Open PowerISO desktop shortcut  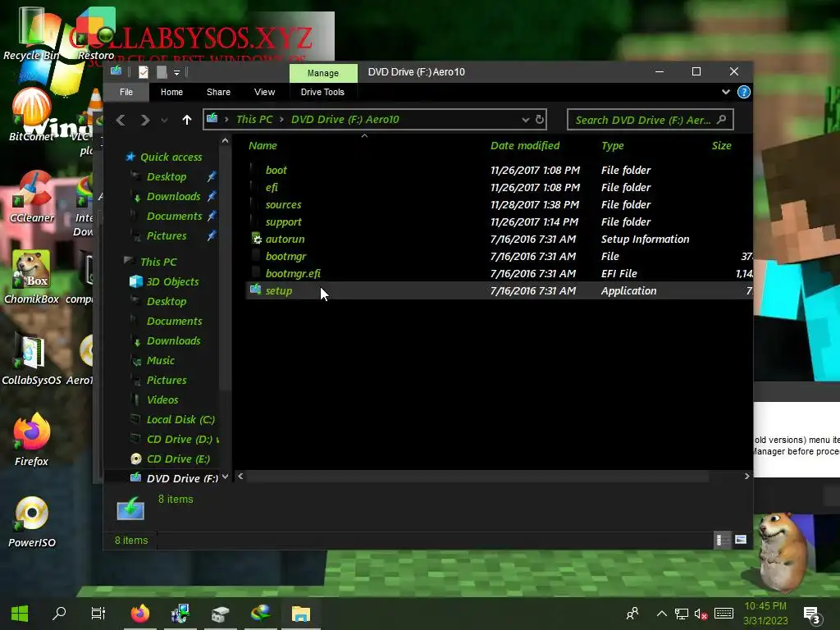pyautogui.click(x=32, y=523)
